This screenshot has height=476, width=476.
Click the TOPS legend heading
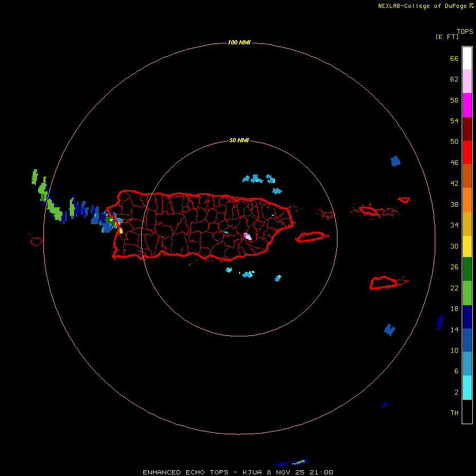click(465, 31)
